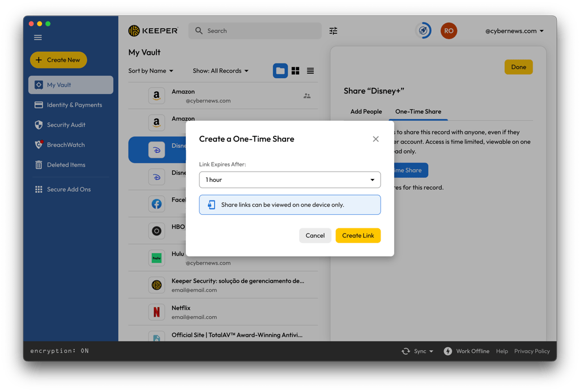Switch to One-Time Share tab
The width and height of the screenshot is (580, 392).
[418, 112]
